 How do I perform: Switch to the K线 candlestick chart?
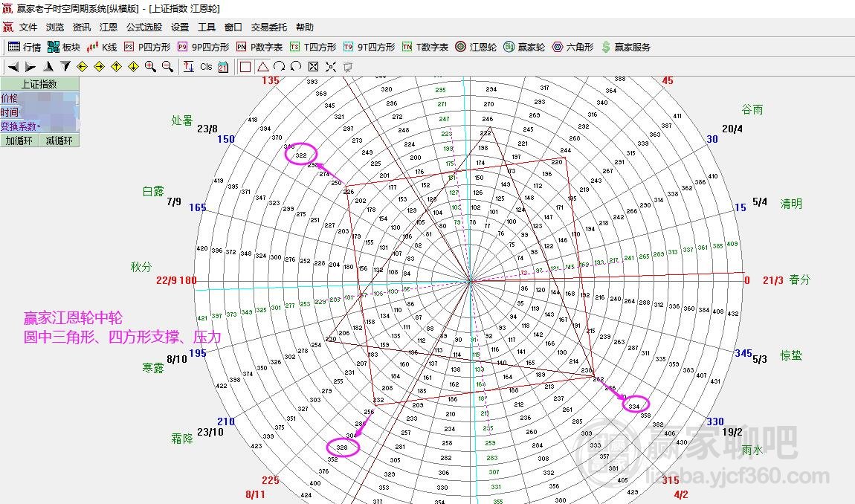(102, 48)
